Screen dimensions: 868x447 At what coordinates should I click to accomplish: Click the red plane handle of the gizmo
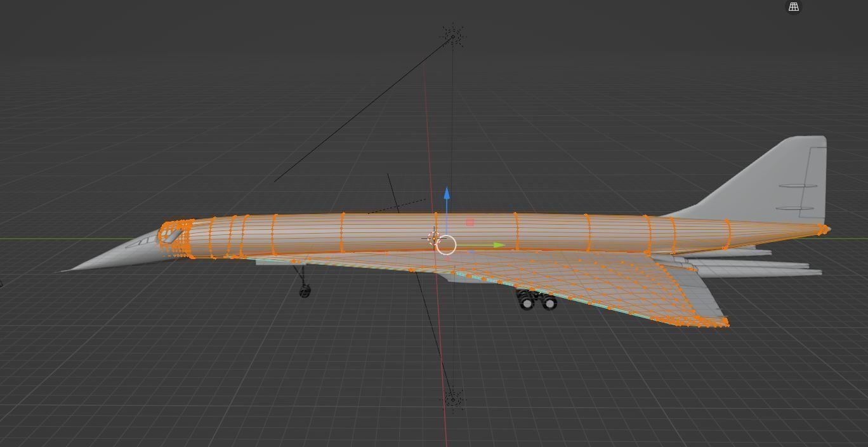click(470, 222)
